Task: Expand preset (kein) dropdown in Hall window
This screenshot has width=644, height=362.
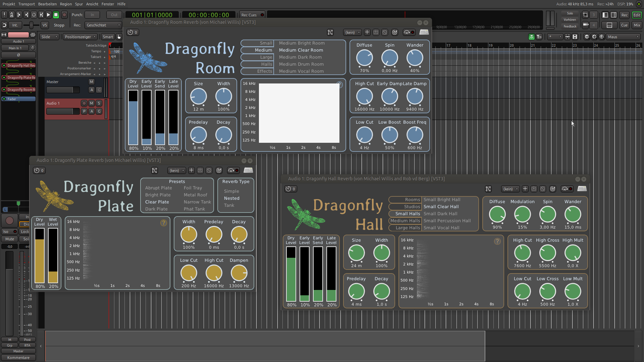Action: point(510,189)
